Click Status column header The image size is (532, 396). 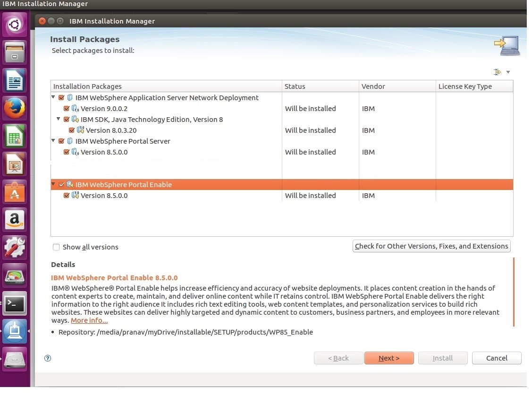click(320, 86)
